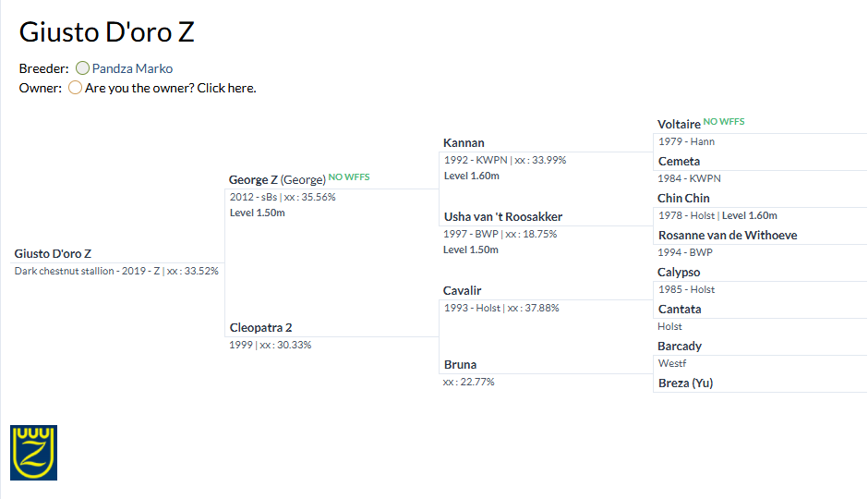Open Barcady ancestor entry
The height and width of the screenshot is (499, 868).
(x=680, y=346)
